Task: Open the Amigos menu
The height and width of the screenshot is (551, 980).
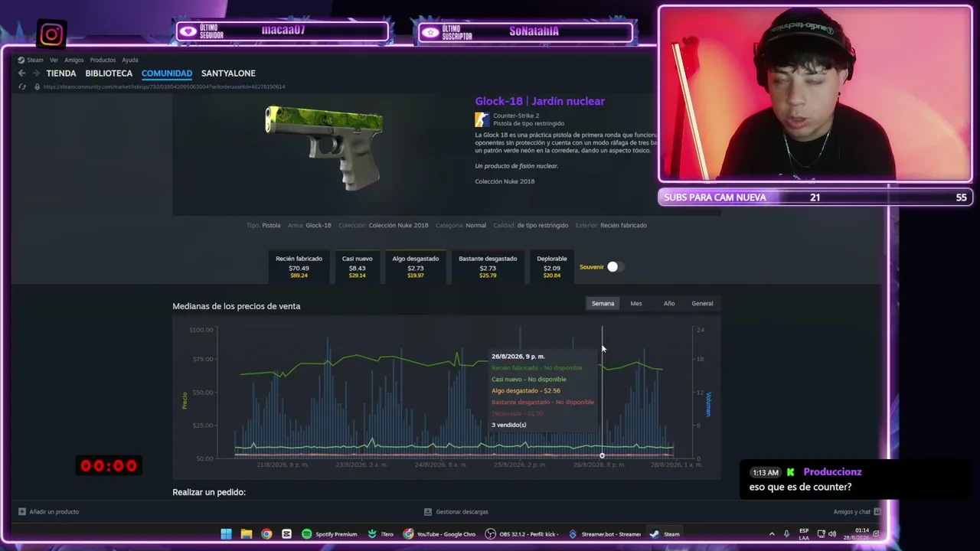Action: click(74, 60)
